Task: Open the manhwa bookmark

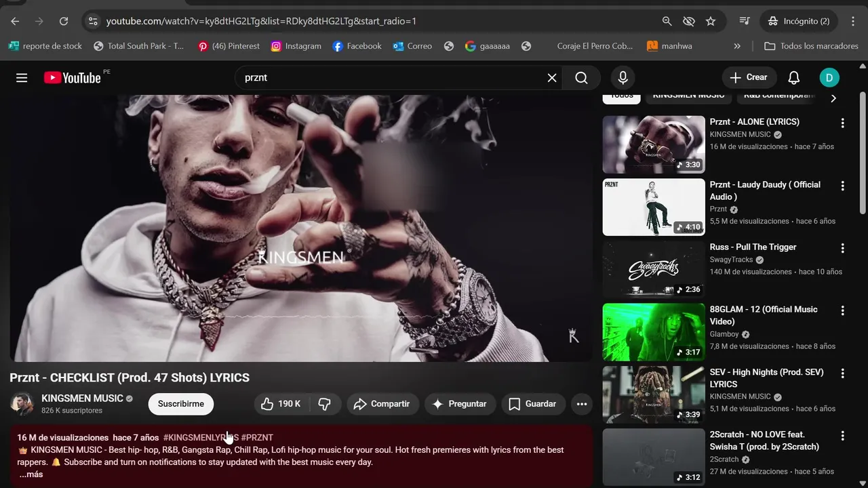Action: 669,46
